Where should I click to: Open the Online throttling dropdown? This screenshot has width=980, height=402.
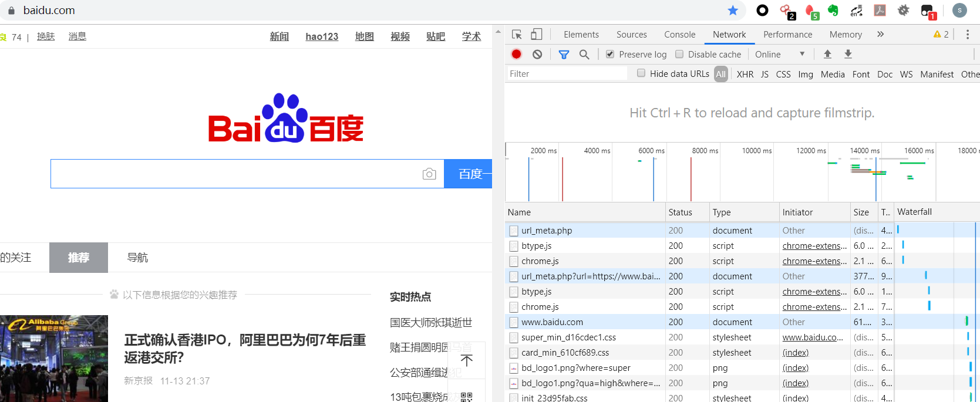[x=780, y=54]
